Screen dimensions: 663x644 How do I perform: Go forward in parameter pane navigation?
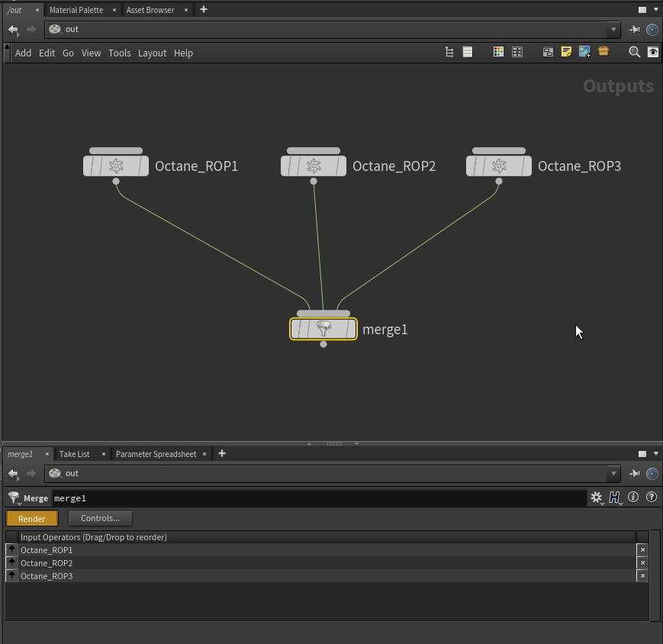[31, 474]
